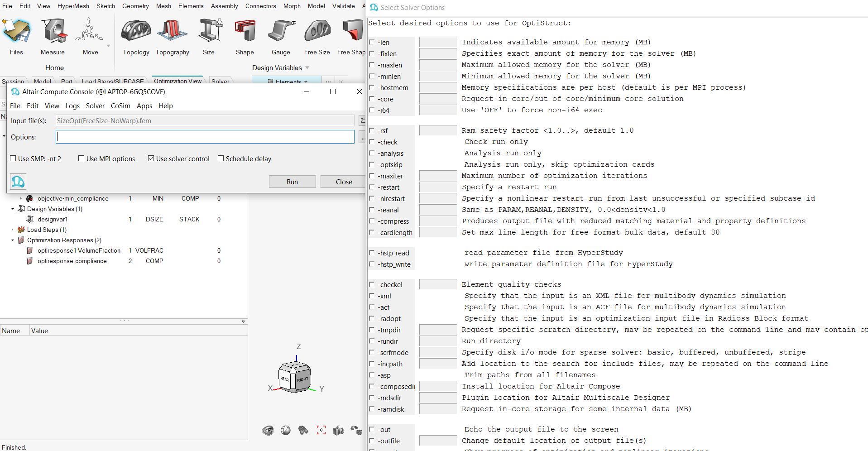
Task: Enable the Use MPI options checkbox
Action: point(82,158)
